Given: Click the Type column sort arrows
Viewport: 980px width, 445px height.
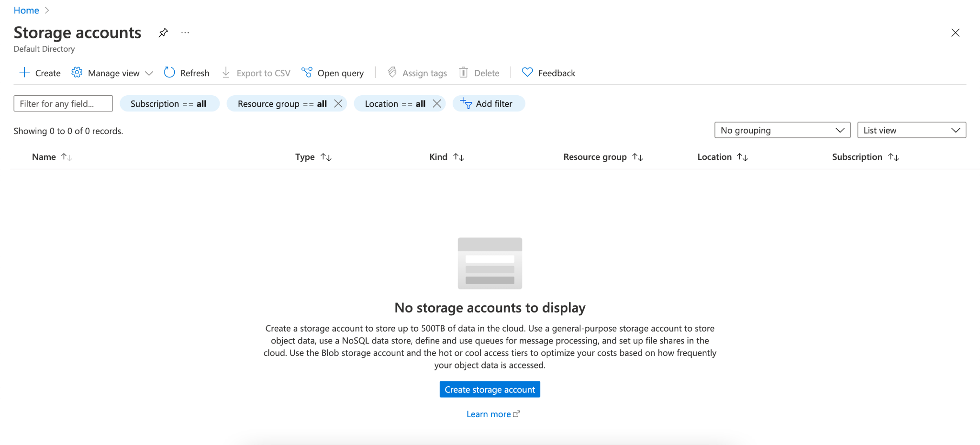Looking at the screenshot, I should coord(326,157).
